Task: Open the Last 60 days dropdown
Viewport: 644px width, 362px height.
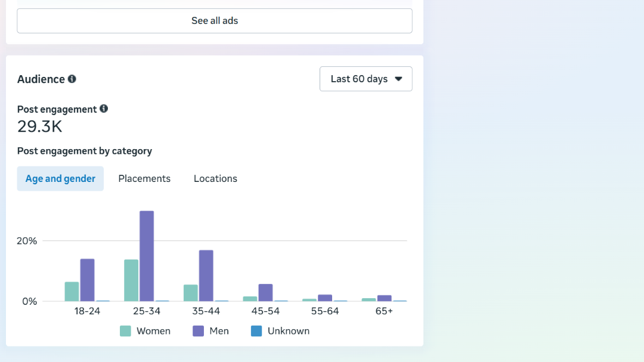Action: 366,79
